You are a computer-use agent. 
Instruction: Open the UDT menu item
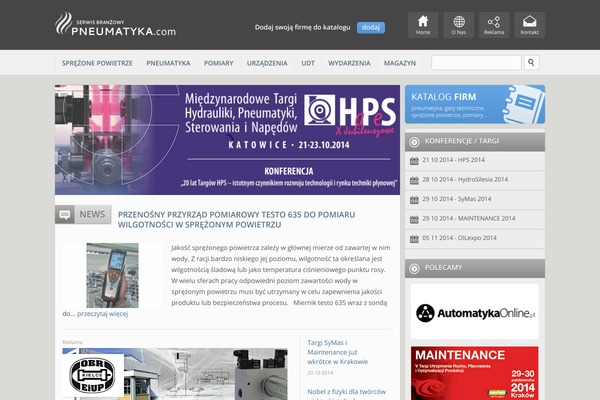[308, 63]
